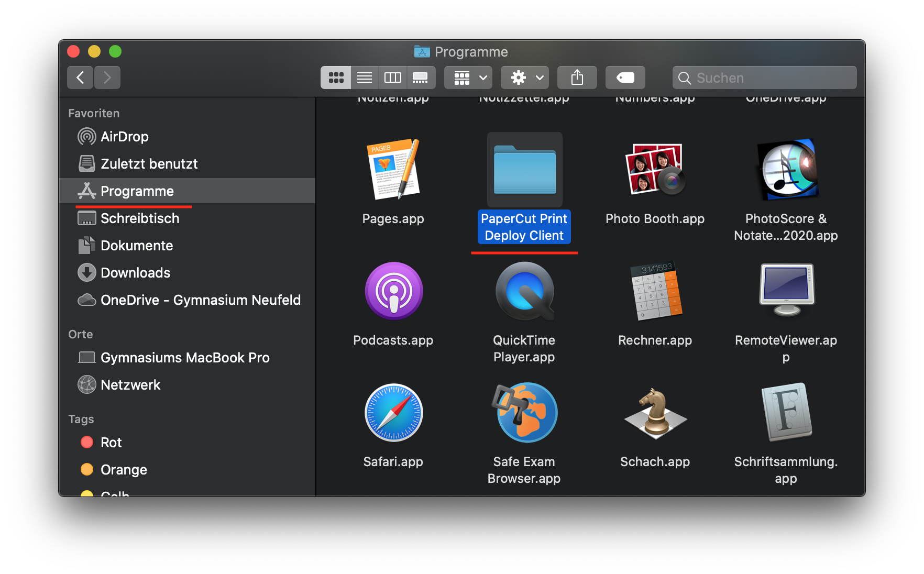Switch to icon grid view
The height and width of the screenshot is (574, 924).
[336, 78]
